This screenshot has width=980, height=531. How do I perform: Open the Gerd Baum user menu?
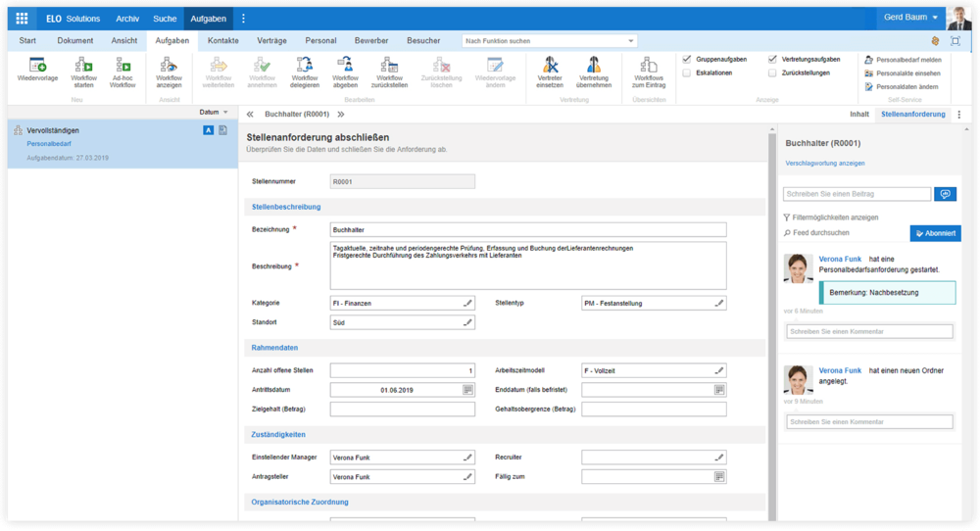coord(907,19)
